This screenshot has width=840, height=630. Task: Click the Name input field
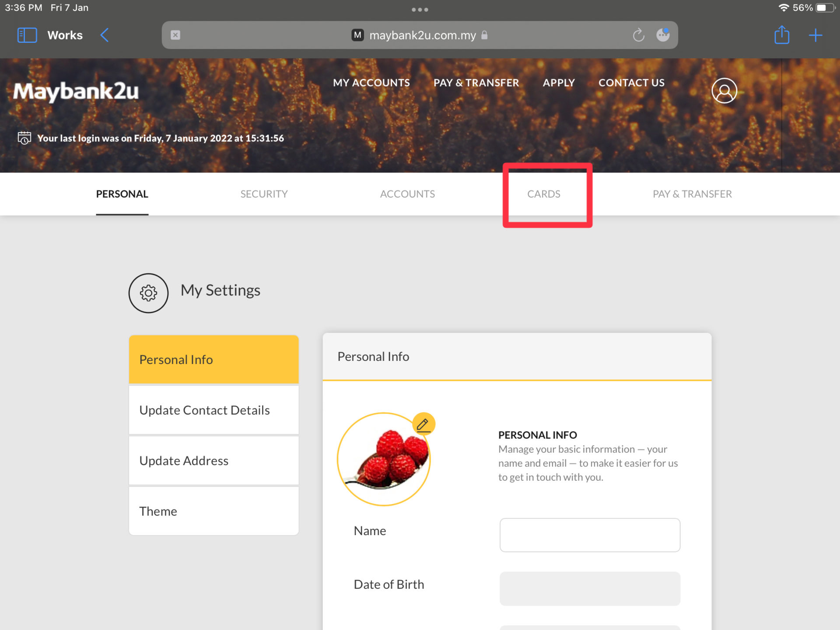[589, 535]
